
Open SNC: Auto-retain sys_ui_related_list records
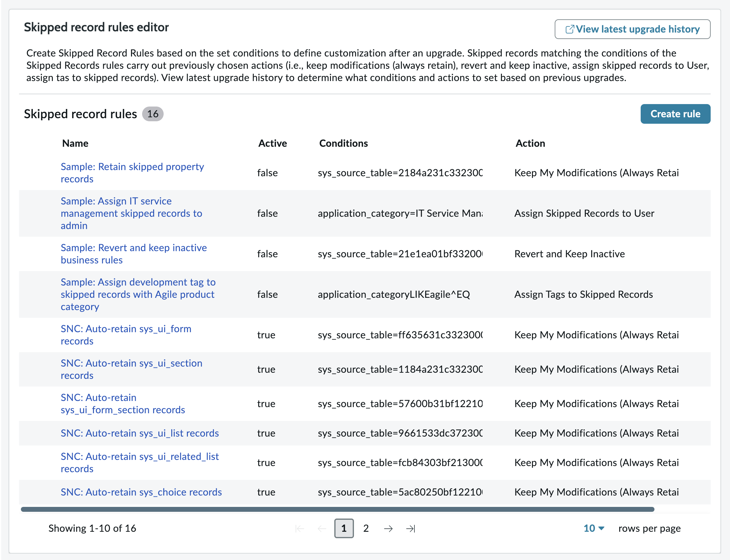click(140, 462)
